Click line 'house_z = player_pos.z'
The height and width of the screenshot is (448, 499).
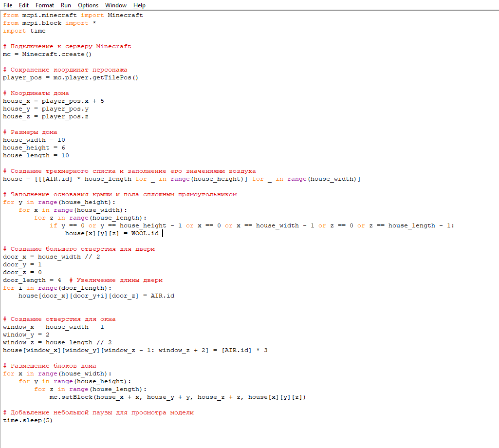coord(46,116)
